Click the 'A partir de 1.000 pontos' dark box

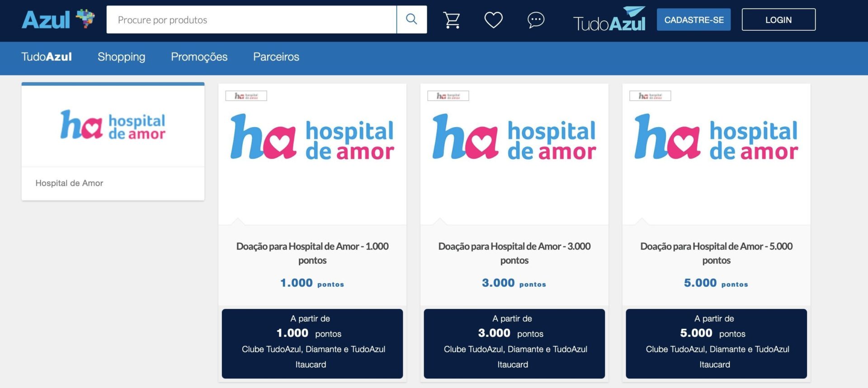(x=312, y=344)
